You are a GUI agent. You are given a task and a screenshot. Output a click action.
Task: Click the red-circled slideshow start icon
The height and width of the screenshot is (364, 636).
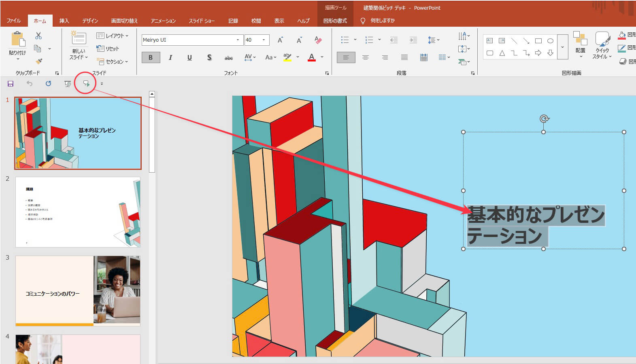pos(86,84)
